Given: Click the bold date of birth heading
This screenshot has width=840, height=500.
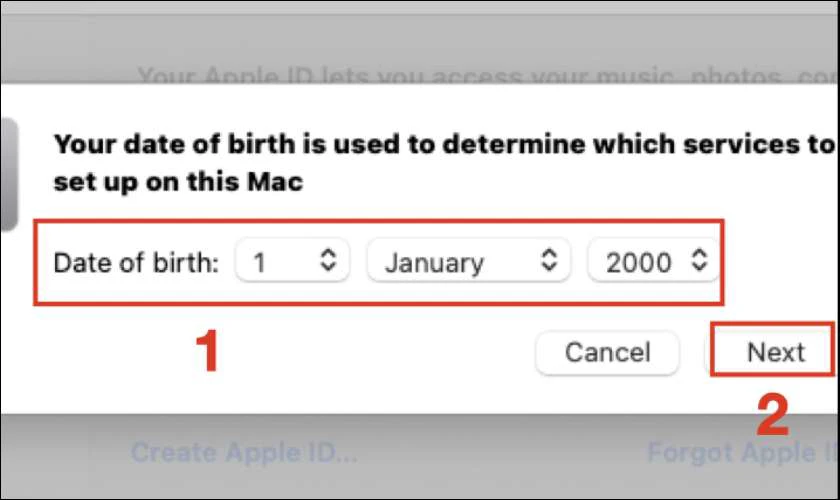Looking at the screenshot, I should pyautogui.click(x=440, y=145).
